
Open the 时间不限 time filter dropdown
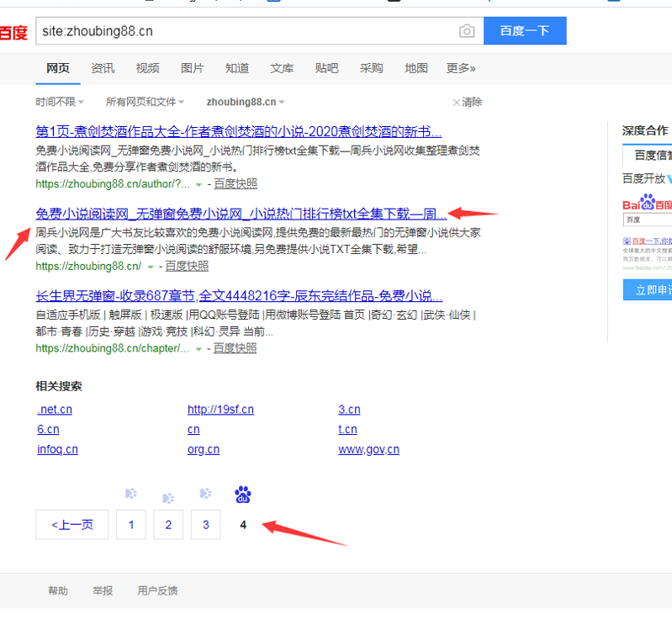point(59,102)
